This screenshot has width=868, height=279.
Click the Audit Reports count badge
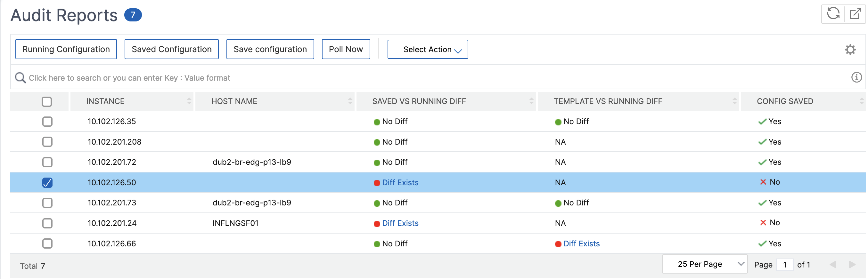133,15
